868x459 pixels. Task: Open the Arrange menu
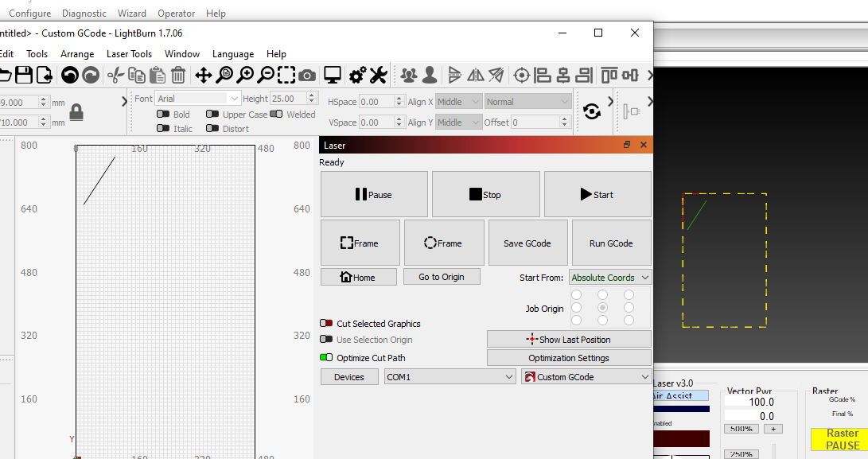pyautogui.click(x=77, y=54)
